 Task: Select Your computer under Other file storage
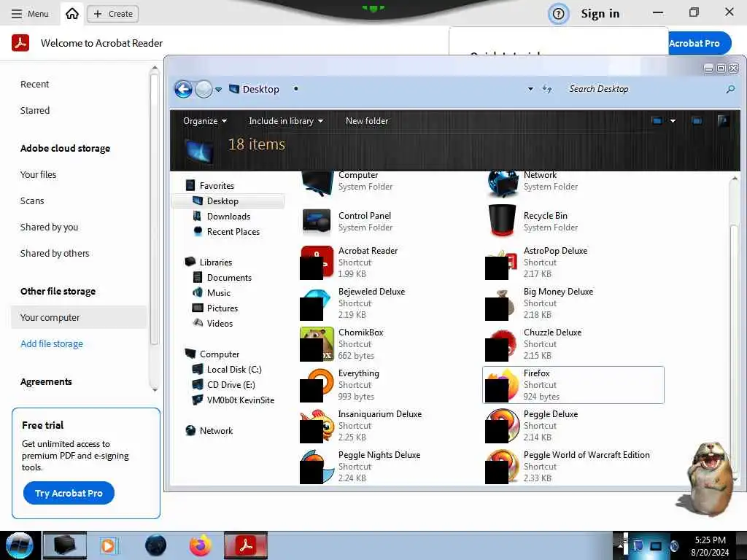pos(79,318)
